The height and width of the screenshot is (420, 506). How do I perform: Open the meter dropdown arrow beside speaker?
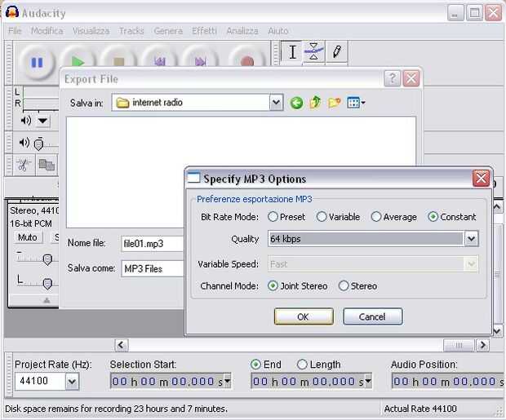pos(42,121)
